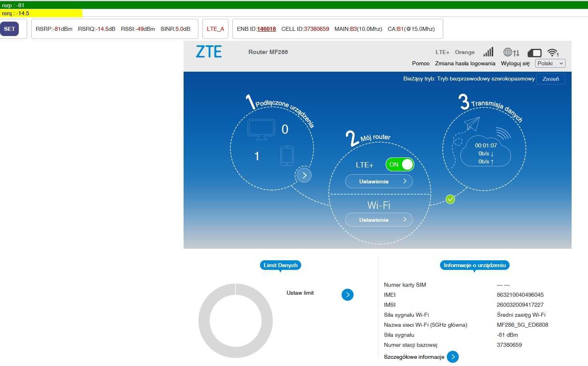
Task: Click the Wi-Fi status icon in header
Action: [553, 52]
